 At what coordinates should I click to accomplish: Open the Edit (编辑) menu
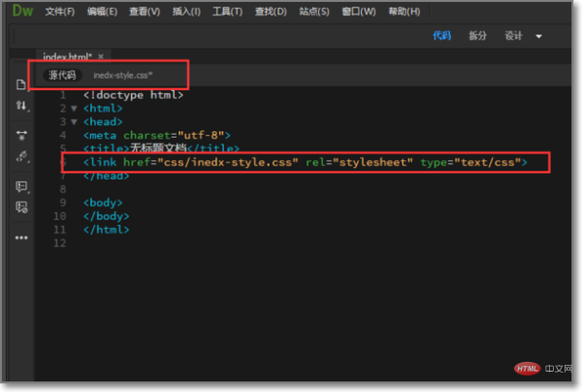point(102,12)
